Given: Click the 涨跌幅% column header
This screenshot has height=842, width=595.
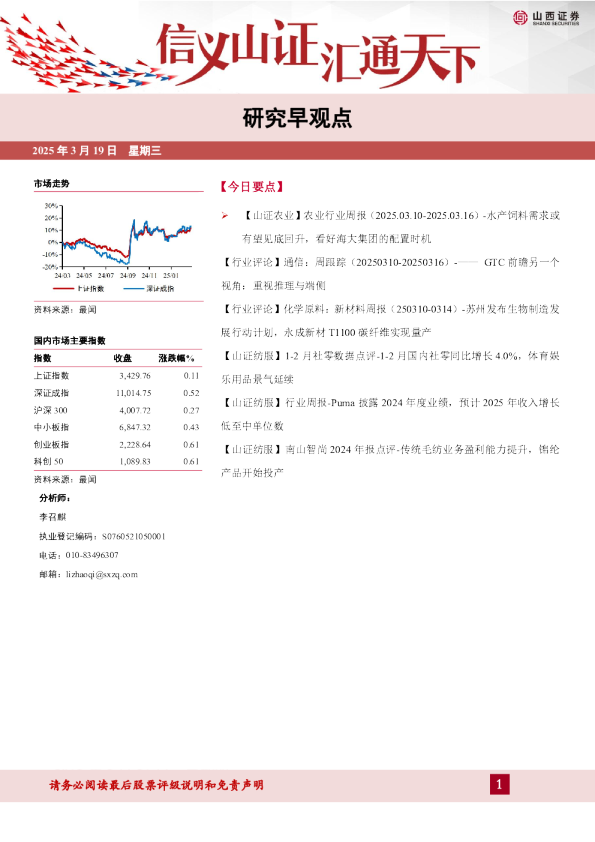Looking at the screenshot, I should point(176,358).
